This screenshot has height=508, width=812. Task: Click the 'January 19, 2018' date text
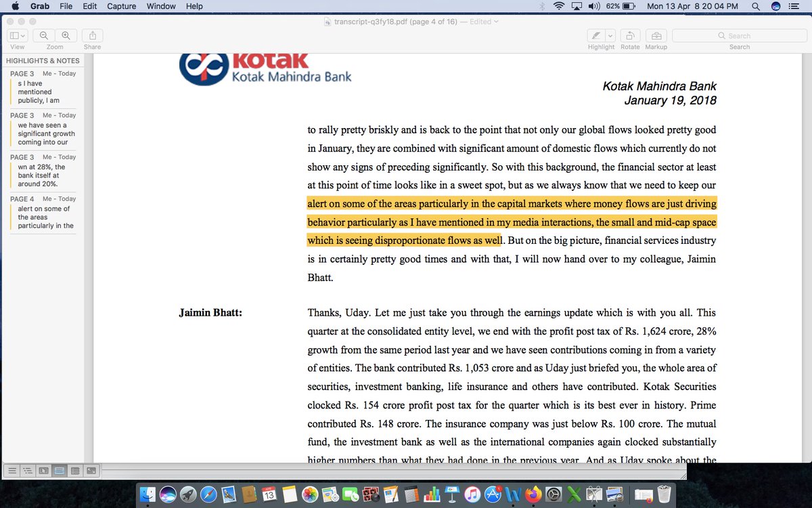coord(670,101)
